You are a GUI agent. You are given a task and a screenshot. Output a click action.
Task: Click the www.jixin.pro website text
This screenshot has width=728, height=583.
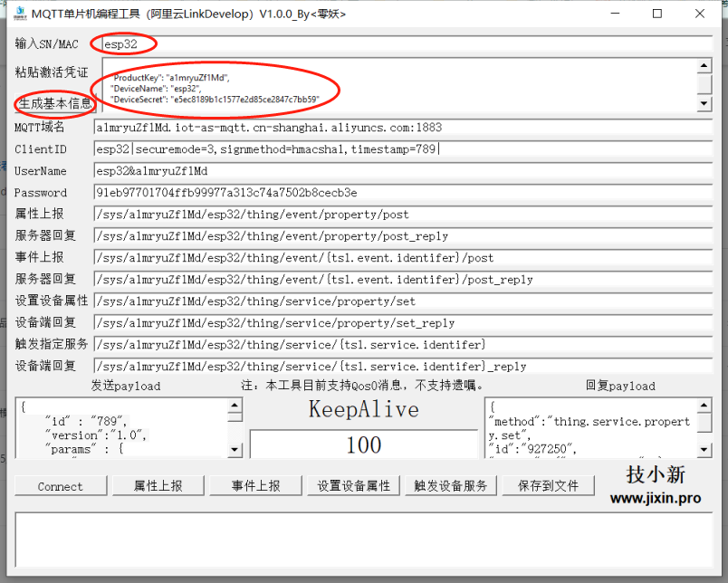click(x=656, y=499)
